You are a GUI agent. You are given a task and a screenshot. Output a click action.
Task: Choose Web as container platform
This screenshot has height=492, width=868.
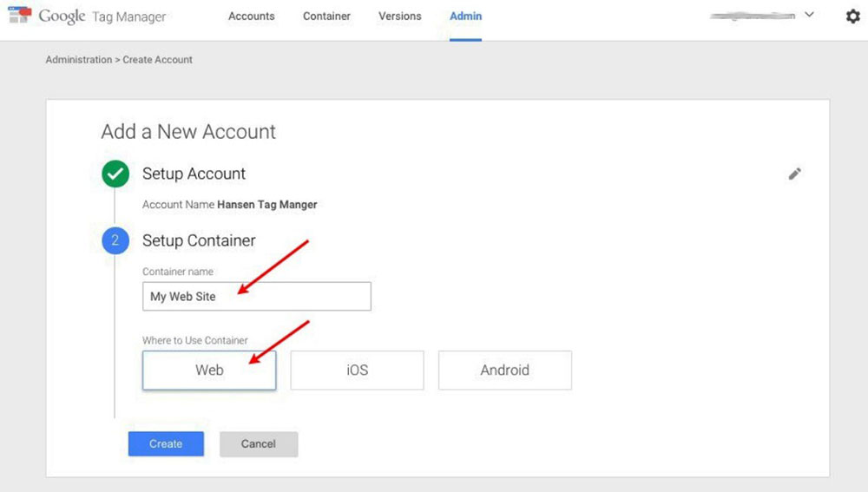pos(209,371)
